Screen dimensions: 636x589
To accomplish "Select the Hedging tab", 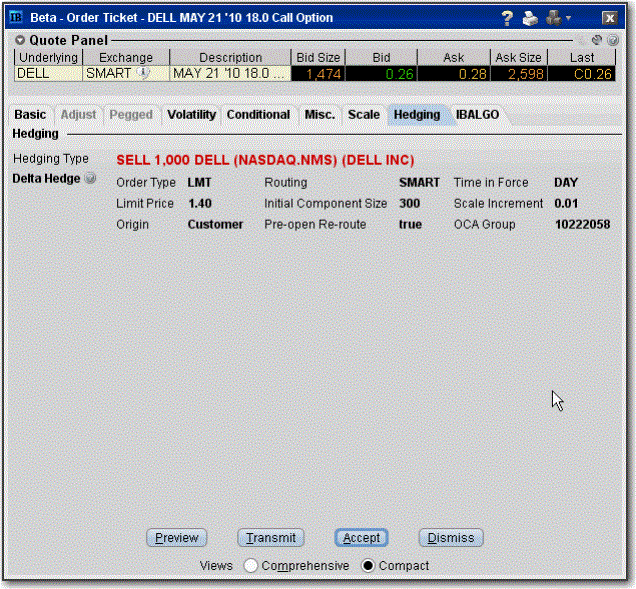I will click(417, 115).
